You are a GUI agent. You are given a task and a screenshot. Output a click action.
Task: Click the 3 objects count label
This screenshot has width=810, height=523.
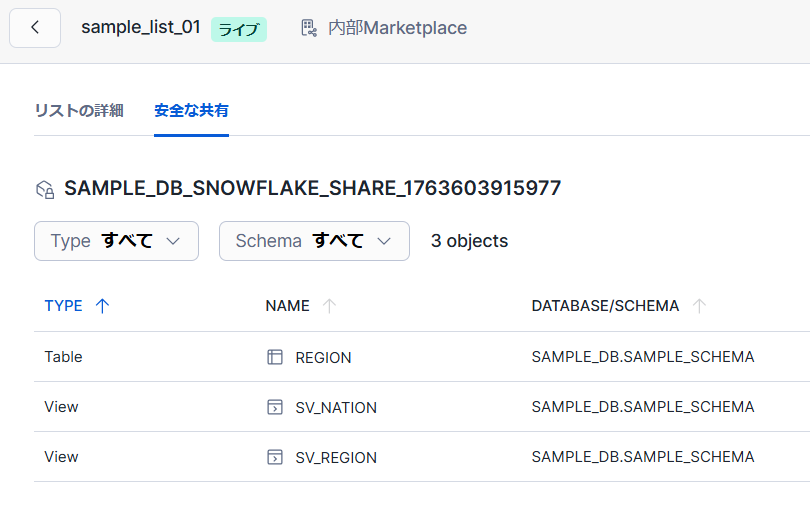(x=470, y=241)
